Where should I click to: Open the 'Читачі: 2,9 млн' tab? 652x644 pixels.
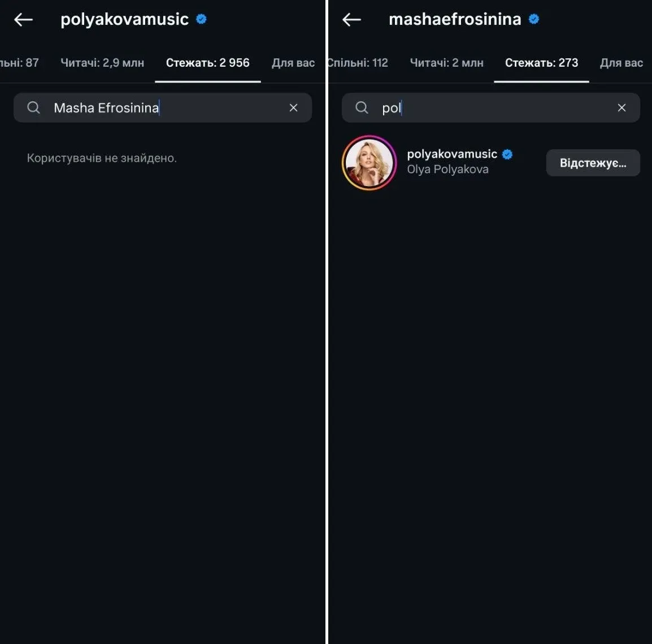tap(102, 63)
